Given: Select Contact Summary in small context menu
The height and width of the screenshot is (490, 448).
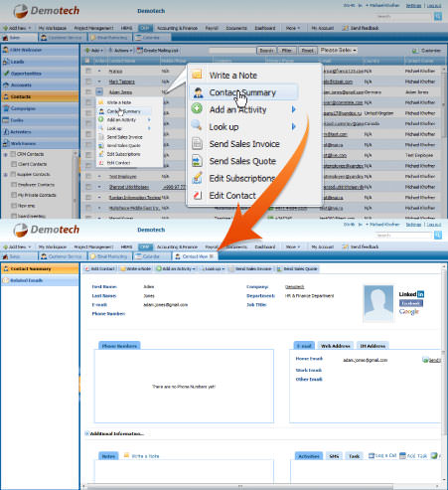Looking at the screenshot, I should tap(124, 111).
